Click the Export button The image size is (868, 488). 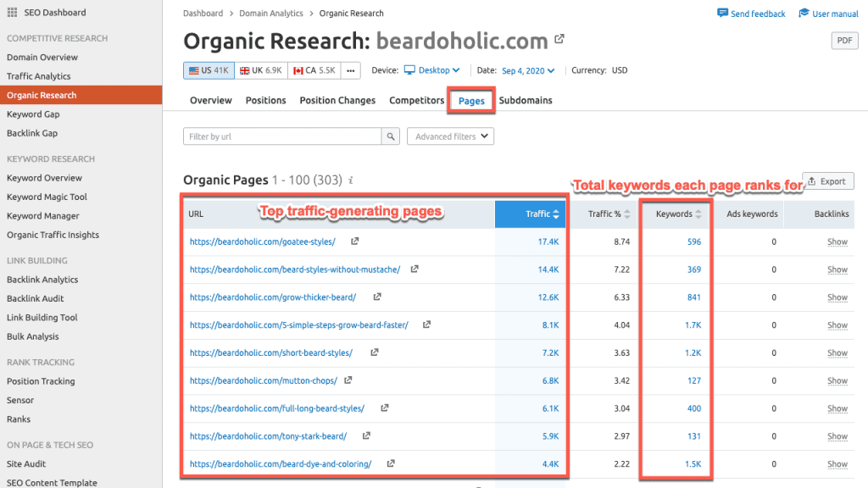pos(827,181)
